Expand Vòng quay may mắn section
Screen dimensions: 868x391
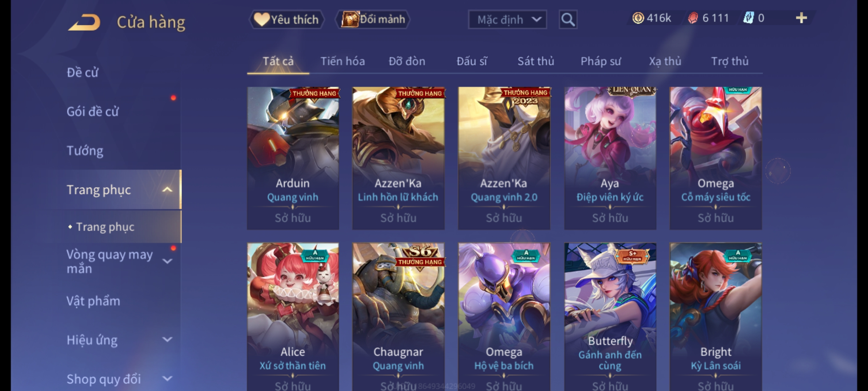click(167, 261)
